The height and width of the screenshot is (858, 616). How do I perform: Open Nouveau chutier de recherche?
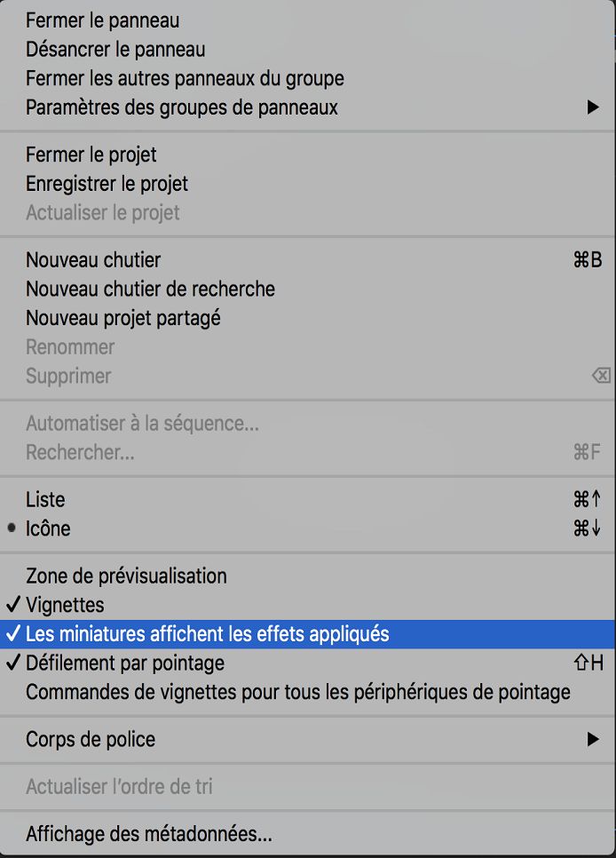click(150, 289)
